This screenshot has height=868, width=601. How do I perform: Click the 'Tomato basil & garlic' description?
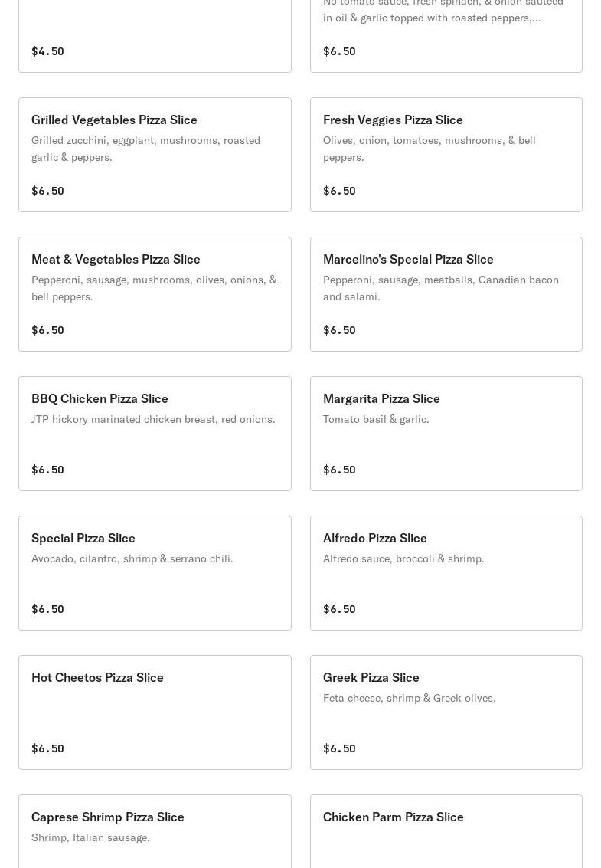(376, 419)
